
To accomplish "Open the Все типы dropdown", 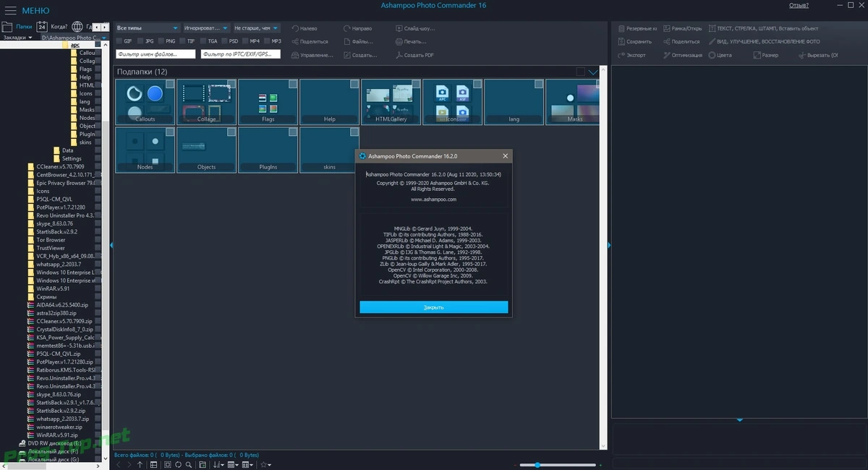I will (147, 28).
